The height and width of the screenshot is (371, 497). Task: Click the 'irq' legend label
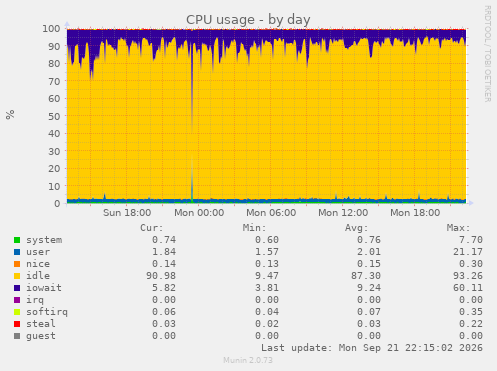[35, 300]
